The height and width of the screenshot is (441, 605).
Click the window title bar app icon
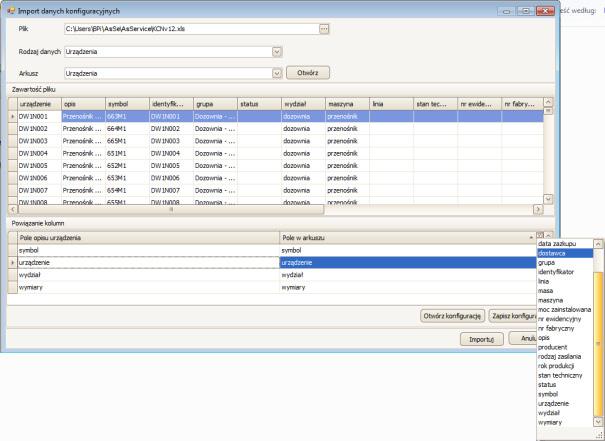click(x=12, y=11)
